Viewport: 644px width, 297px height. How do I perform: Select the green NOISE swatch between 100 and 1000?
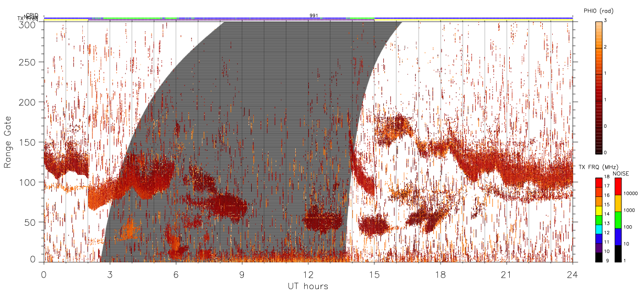(618, 220)
